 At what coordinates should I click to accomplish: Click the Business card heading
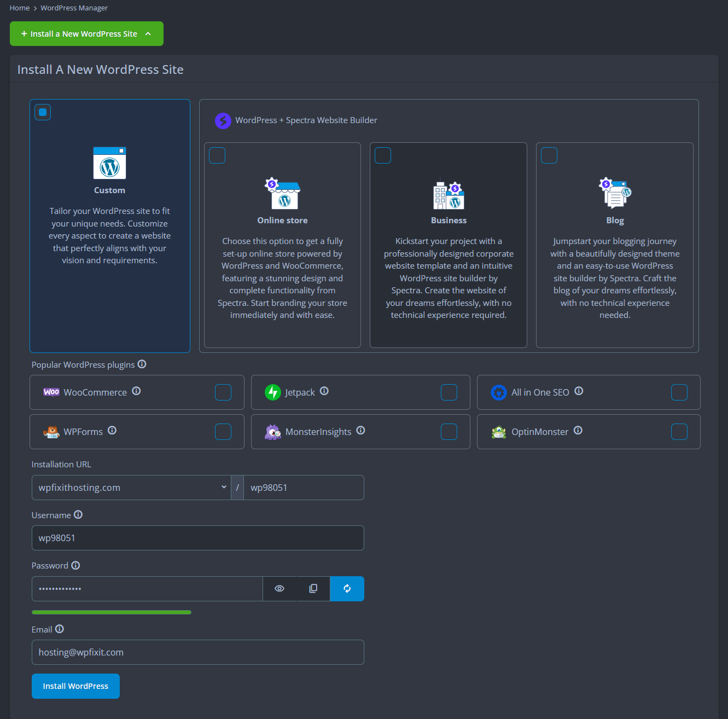[449, 221]
